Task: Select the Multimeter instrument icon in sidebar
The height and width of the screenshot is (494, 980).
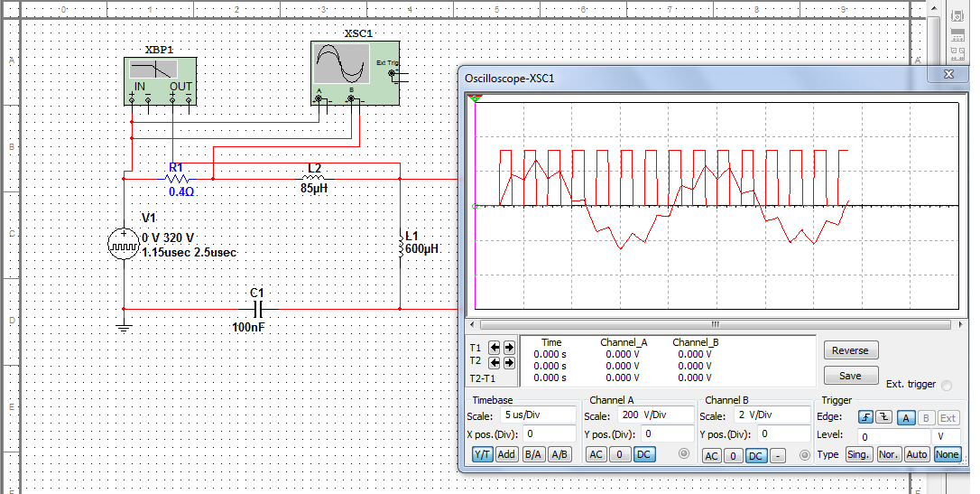Action: tap(957, 16)
